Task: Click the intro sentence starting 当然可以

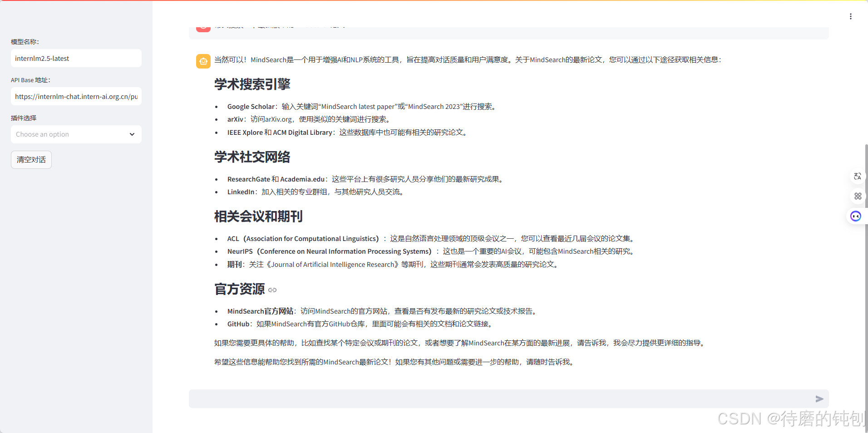Action: (x=468, y=60)
